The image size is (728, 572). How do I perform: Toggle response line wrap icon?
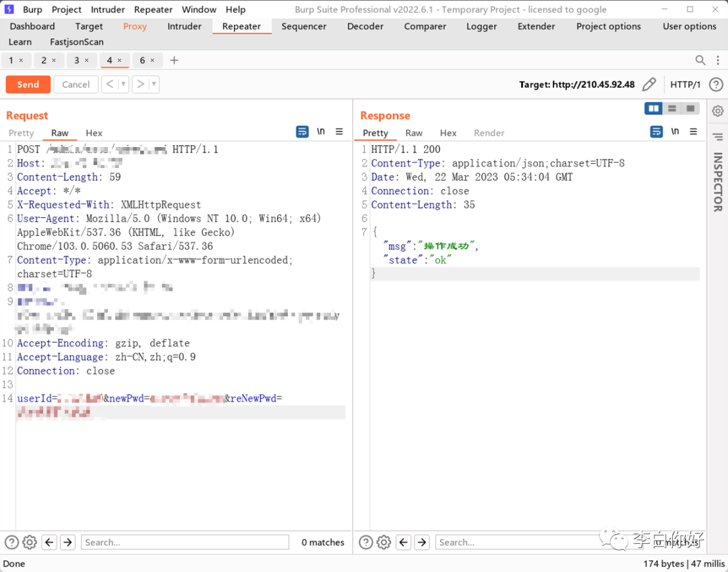657,132
